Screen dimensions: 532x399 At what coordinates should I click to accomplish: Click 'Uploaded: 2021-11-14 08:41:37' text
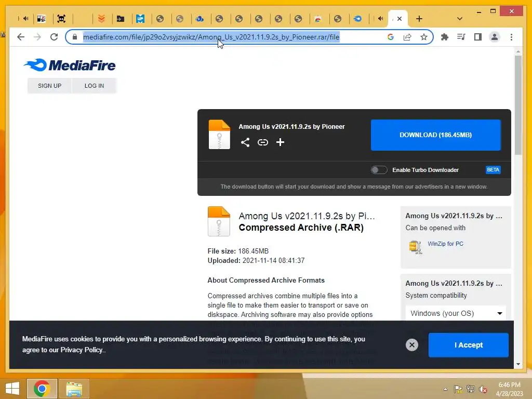click(x=256, y=261)
